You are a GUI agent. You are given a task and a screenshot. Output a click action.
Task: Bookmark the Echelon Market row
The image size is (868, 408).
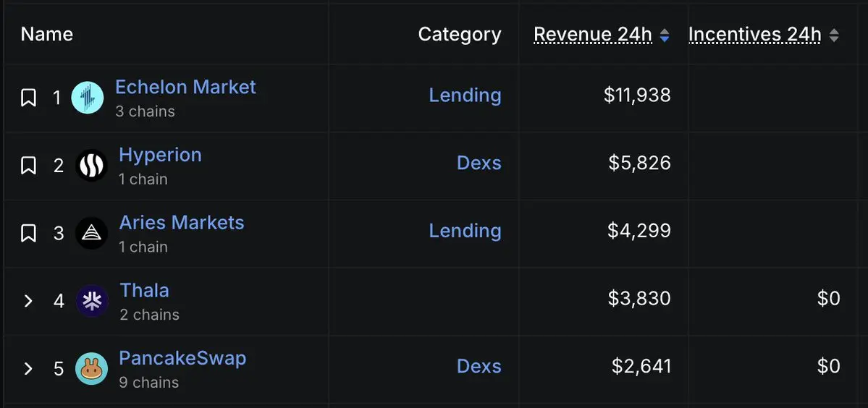tap(28, 98)
